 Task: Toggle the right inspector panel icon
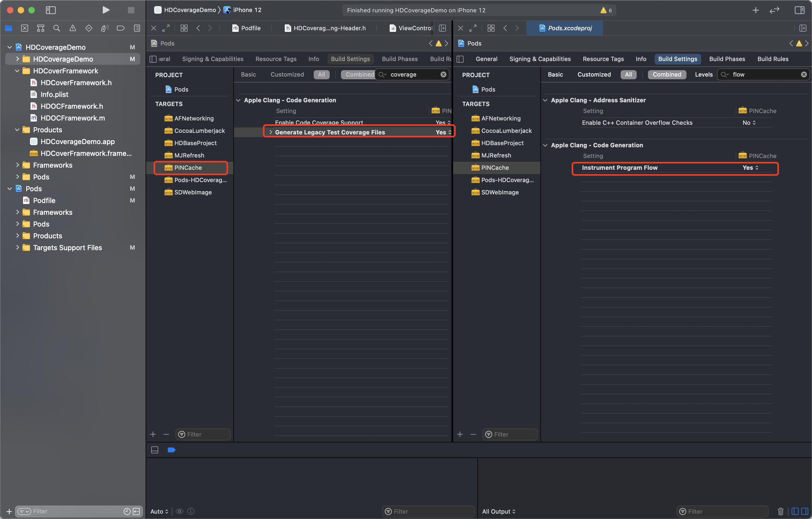click(799, 10)
